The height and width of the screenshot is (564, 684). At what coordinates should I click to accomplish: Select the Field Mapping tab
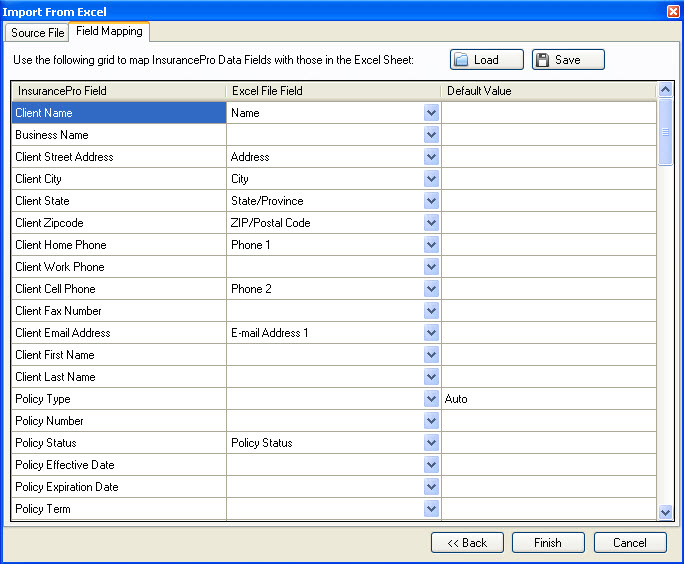(x=109, y=31)
